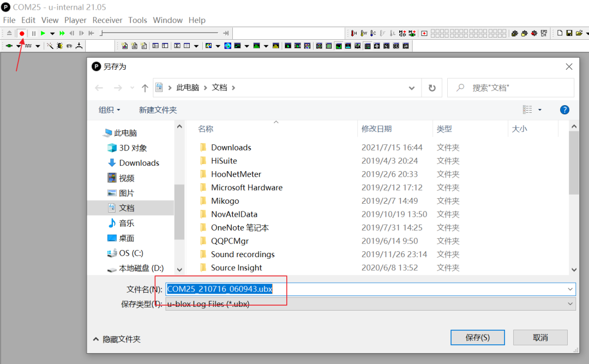Open the View menu
This screenshot has width=589, height=364.
[x=50, y=20]
